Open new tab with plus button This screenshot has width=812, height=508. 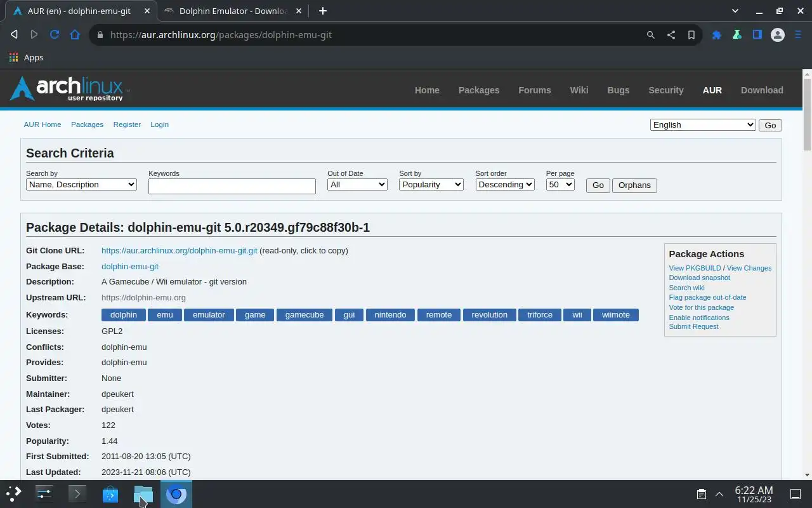pos(322,11)
